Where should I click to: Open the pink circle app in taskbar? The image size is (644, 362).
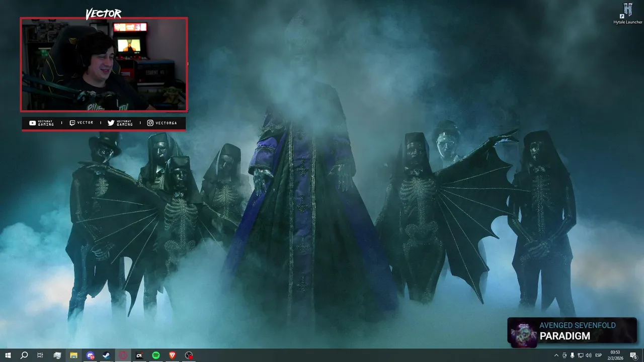123,355
